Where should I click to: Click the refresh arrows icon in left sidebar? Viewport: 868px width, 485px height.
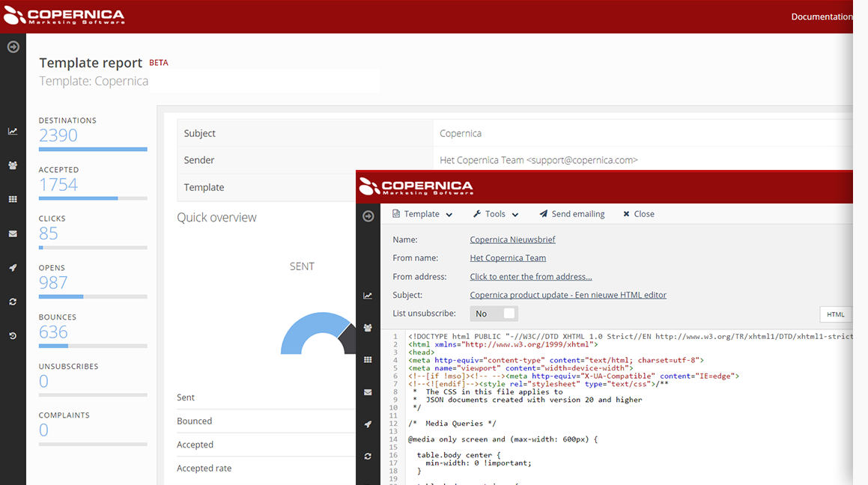pyautogui.click(x=13, y=302)
